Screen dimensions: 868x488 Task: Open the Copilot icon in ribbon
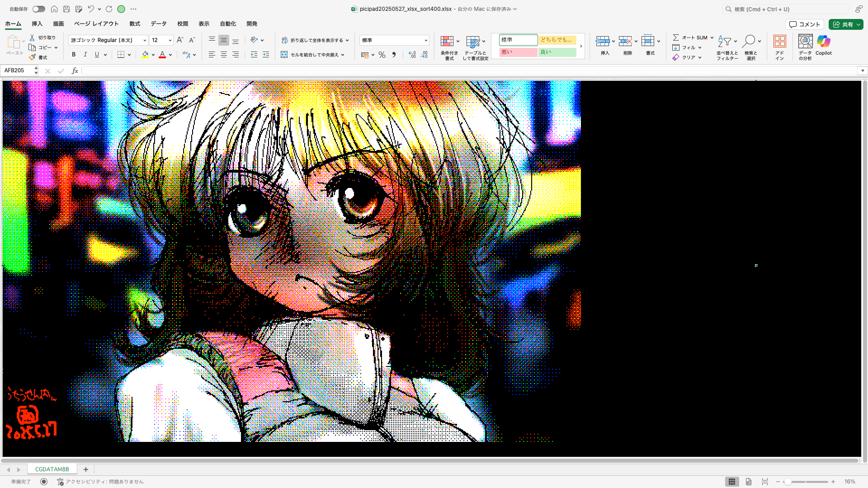(x=823, y=42)
